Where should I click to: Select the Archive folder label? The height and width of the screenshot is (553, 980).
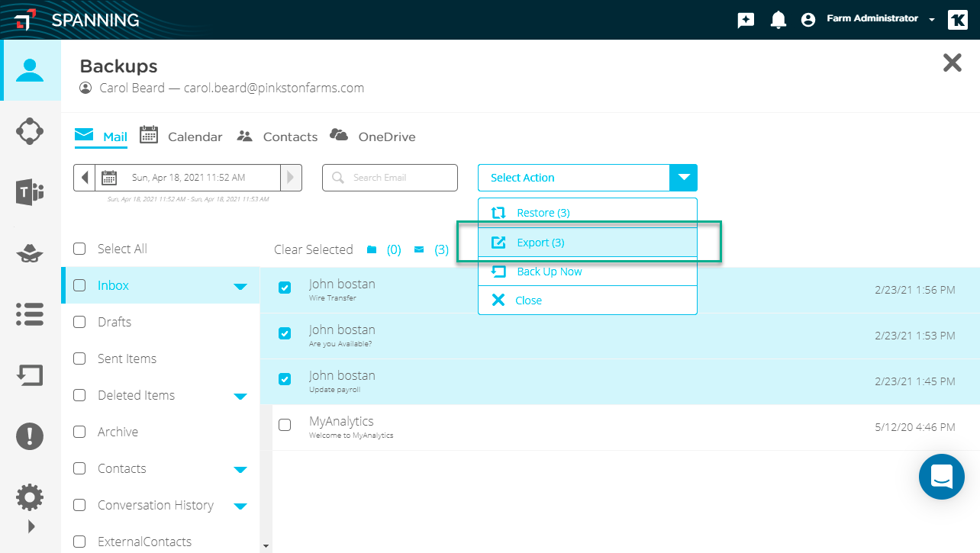tap(118, 432)
